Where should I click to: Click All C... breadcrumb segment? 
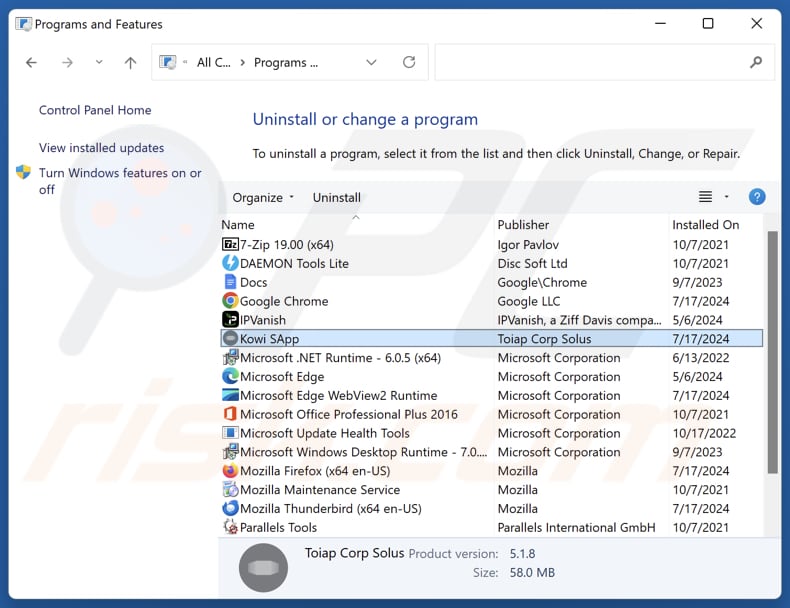[214, 62]
